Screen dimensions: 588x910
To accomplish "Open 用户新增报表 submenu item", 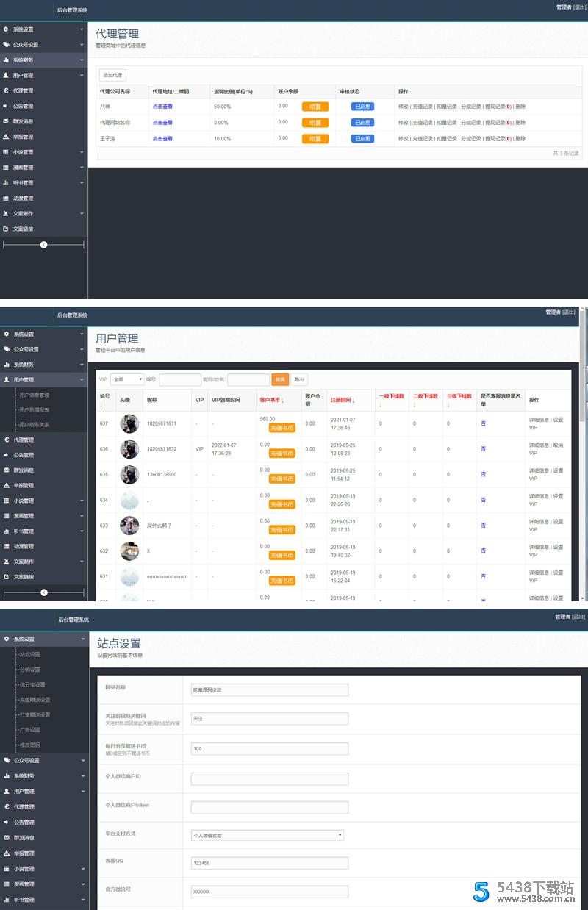I will tap(35, 409).
